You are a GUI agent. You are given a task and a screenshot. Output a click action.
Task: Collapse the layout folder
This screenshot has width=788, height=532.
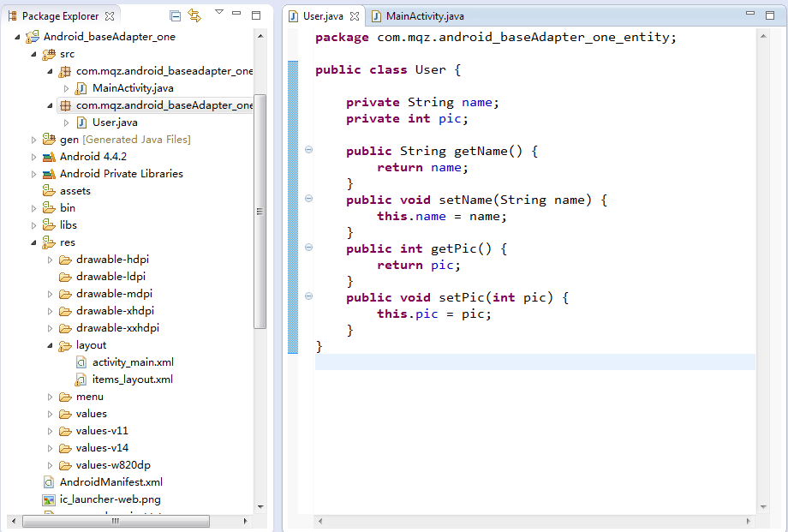point(51,345)
